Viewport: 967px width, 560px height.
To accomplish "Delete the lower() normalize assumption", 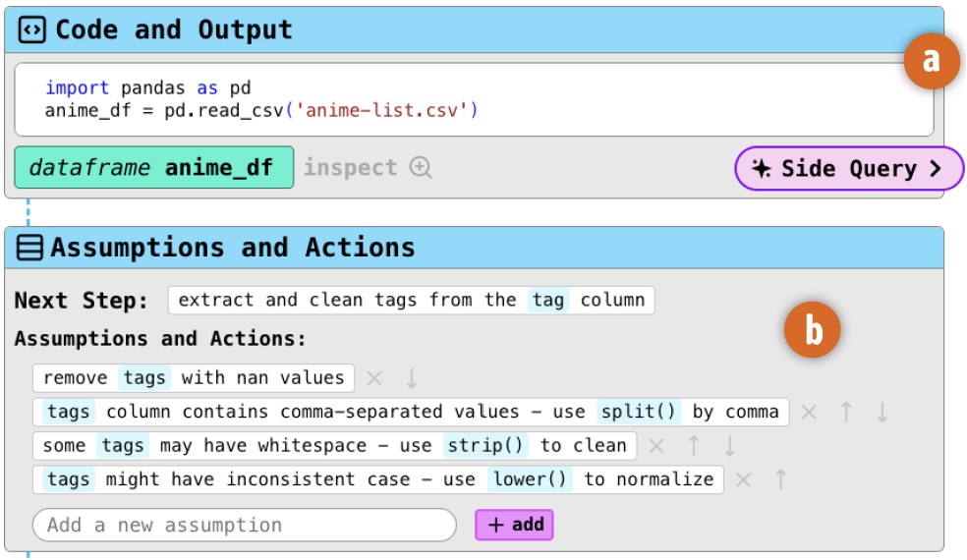I will pos(744,479).
